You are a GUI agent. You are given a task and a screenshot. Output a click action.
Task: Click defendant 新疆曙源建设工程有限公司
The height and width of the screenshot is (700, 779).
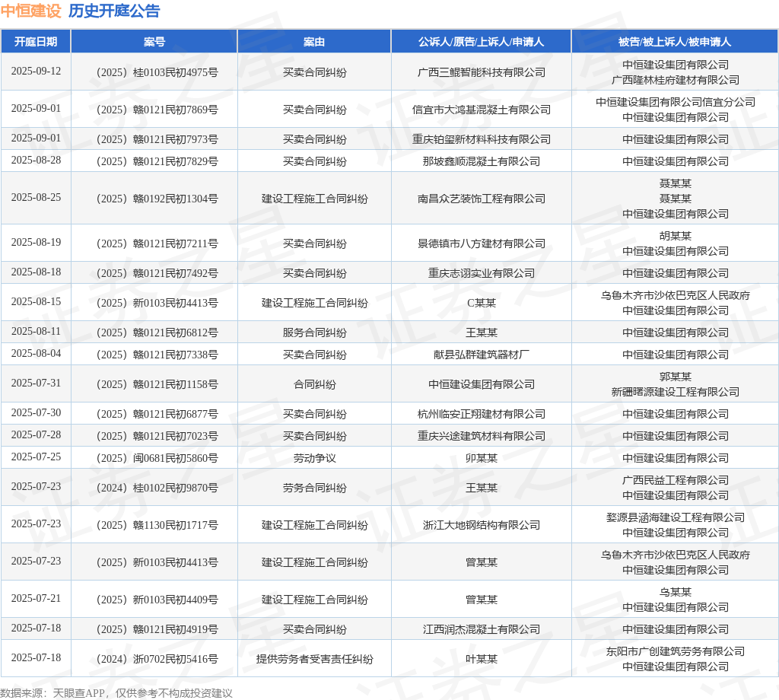point(676,392)
